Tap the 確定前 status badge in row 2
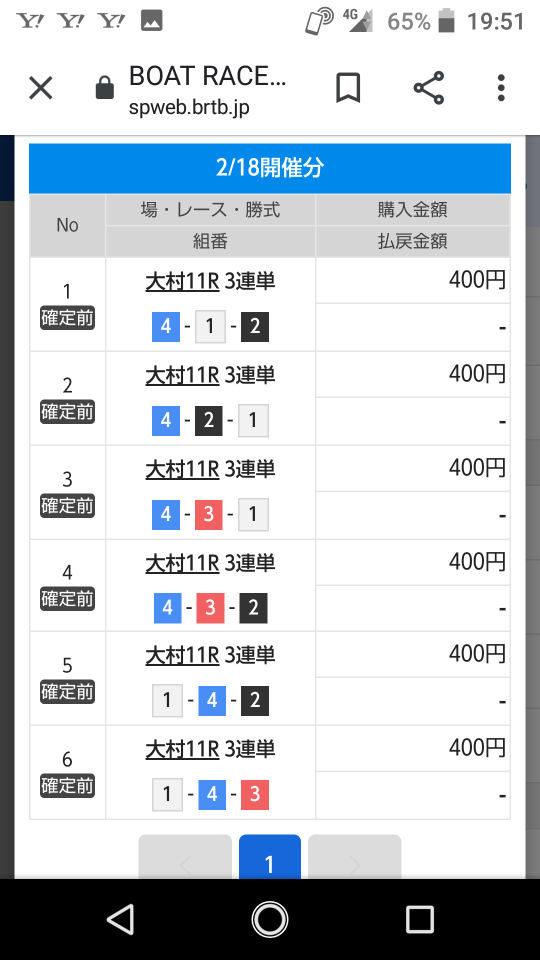 (x=67, y=412)
